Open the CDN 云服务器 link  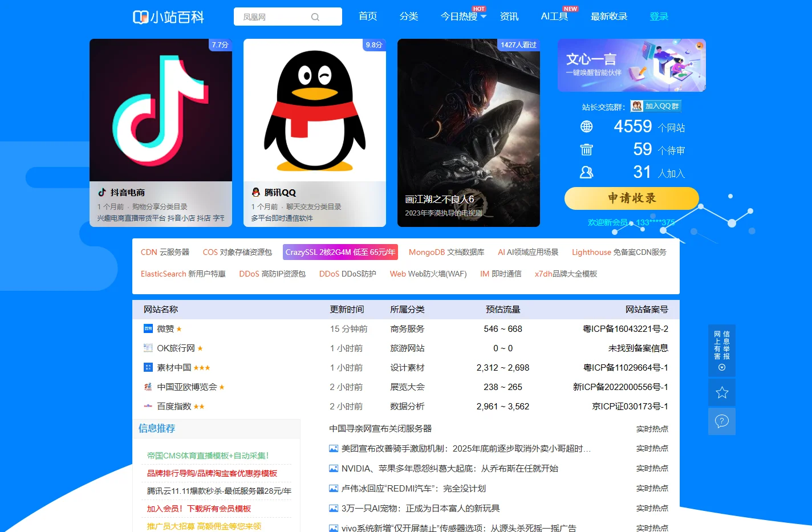pos(165,252)
